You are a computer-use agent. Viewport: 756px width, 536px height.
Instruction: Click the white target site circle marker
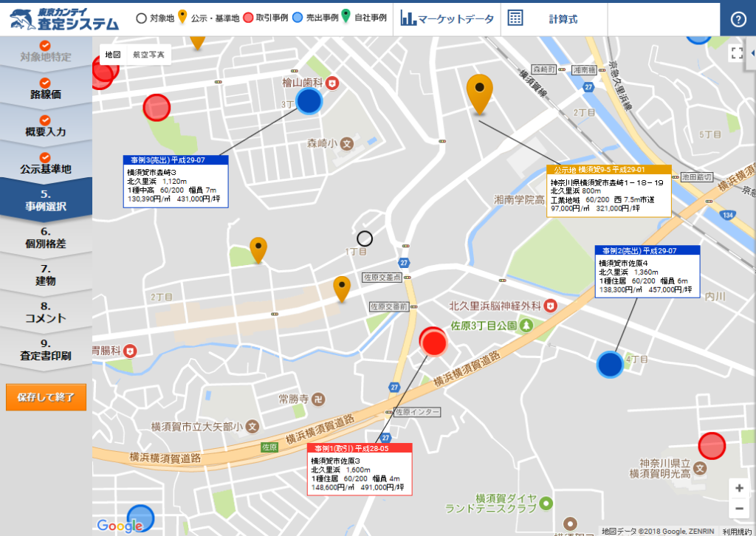pyautogui.click(x=365, y=238)
